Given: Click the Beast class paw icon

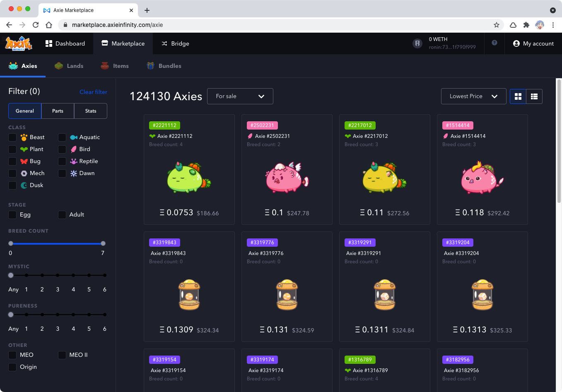Looking at the screenshot, I should pyautogui.click(x=24, y=137).
